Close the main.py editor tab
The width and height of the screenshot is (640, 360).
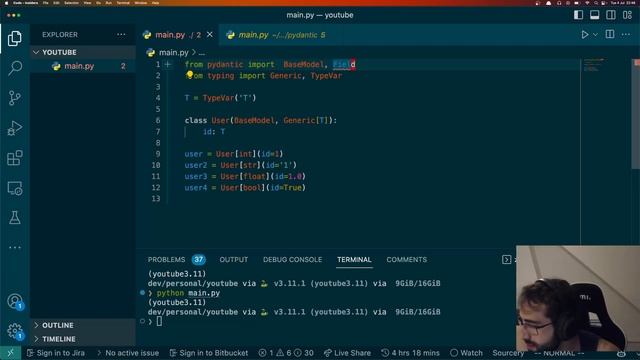pos(210,35)
